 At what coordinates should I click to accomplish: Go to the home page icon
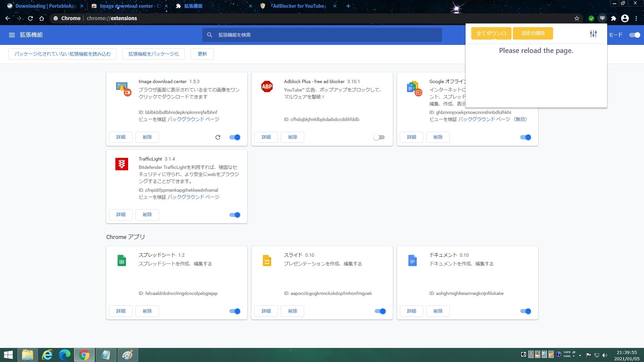[42, 18]
